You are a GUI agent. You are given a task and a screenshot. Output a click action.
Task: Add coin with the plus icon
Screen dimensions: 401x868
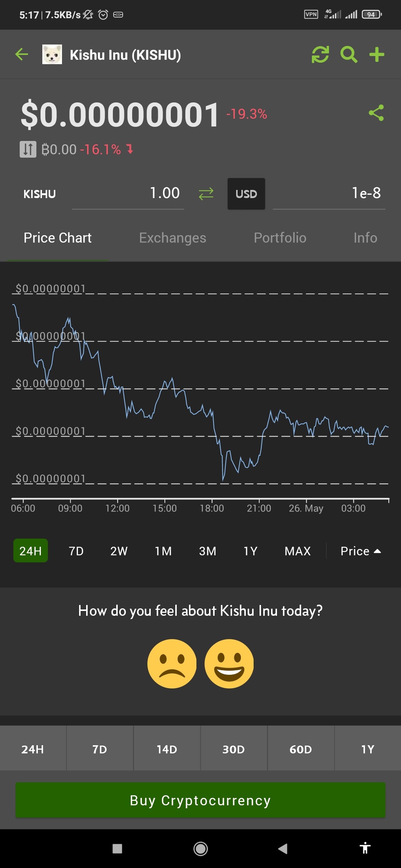377,55
